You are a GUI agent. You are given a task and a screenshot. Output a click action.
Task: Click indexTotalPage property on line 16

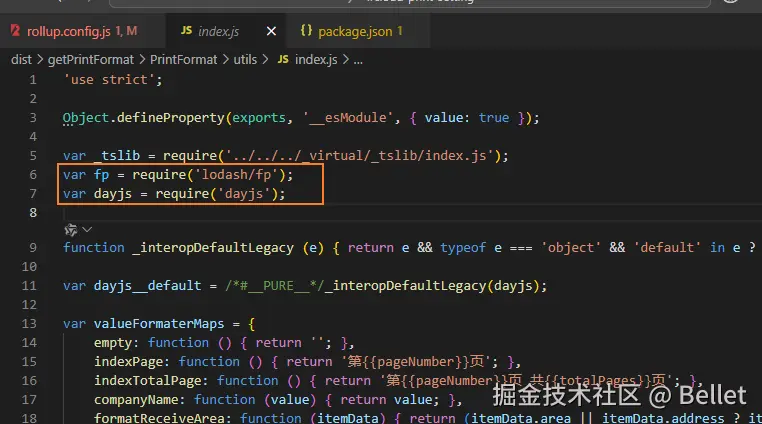click(147, 381)
